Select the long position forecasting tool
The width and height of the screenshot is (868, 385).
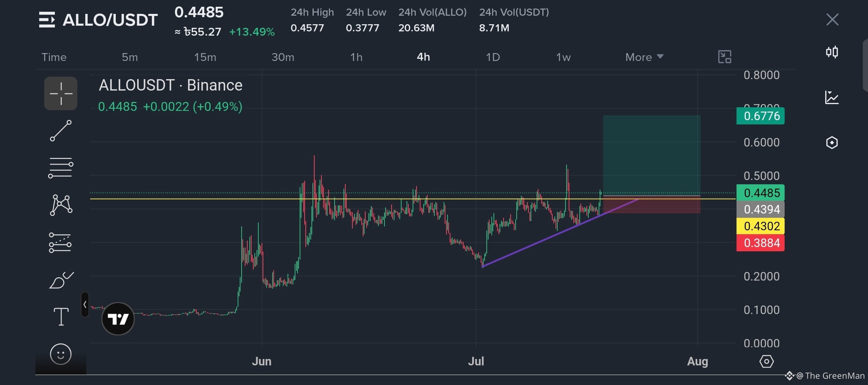(60, 242)
